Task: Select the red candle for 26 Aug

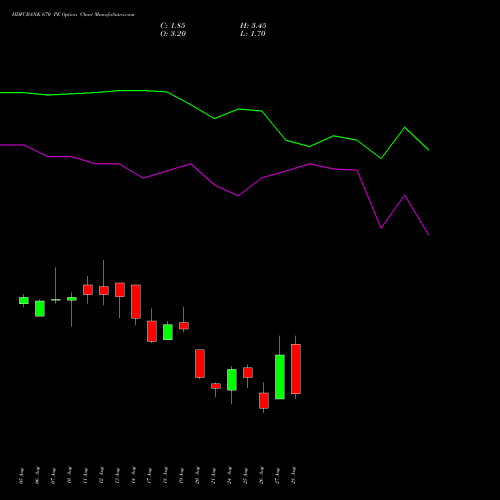Action: (x=264, y=400)
